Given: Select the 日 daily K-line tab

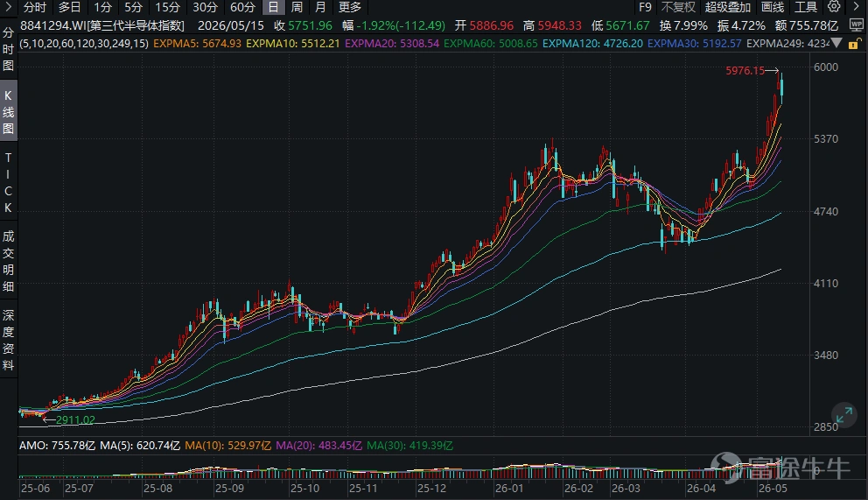Looking at the screenshot, I should (x=273, y=7).
